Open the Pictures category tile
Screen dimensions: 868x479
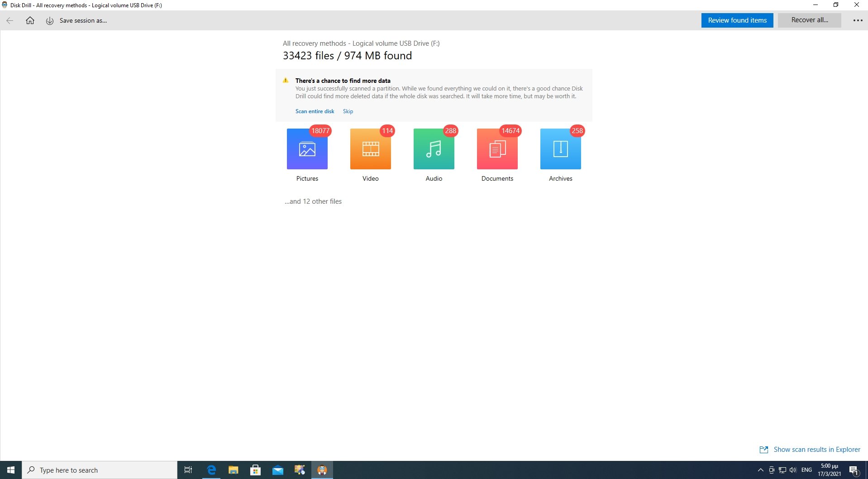click(307, 149)
